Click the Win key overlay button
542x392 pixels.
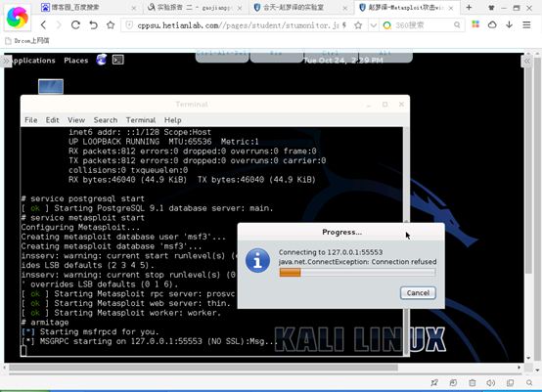click(x=276, y=55)
